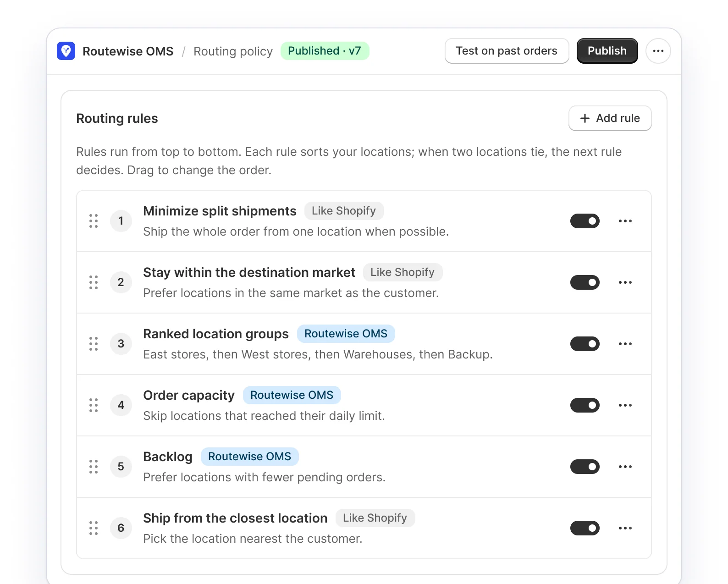Image resolution: width=728 pixels, height=584 pixels.
Task: Click the Routewise OMS tag on Order capacity
Action: 292,395
